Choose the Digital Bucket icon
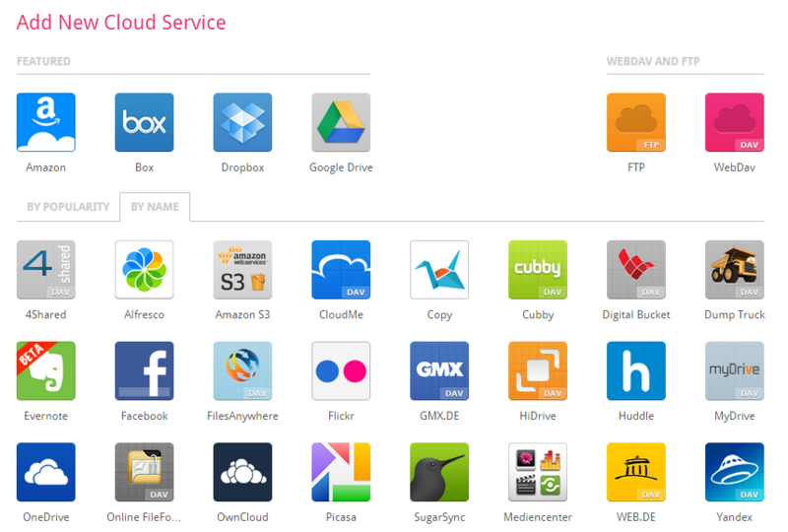788x532 pixels. point(636,270)
